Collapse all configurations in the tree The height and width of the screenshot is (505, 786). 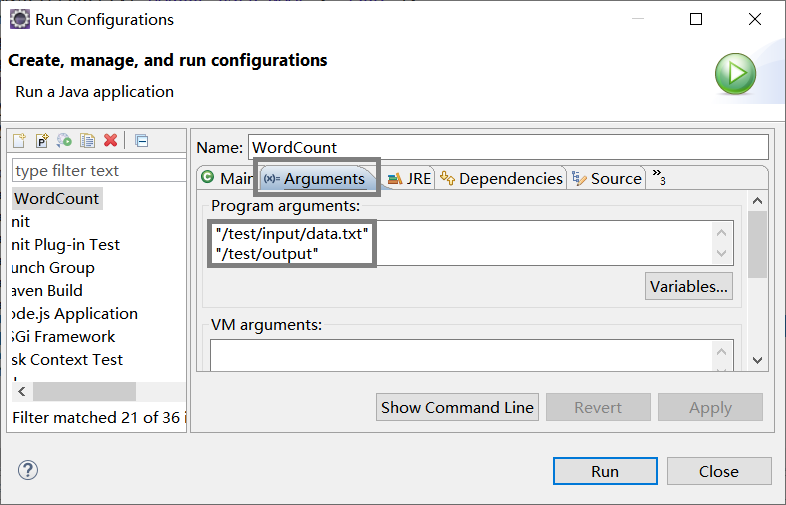tap(141, 141)
